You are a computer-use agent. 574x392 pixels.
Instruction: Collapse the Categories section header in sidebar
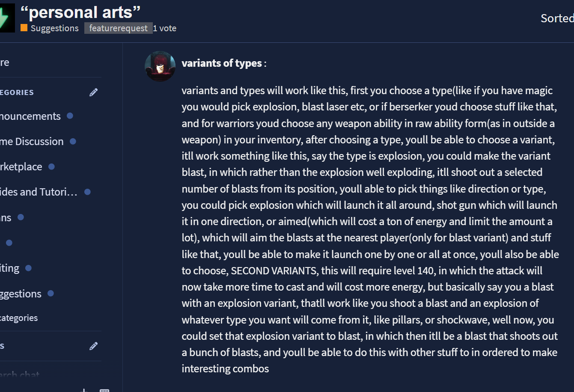[x=17, y=92]
